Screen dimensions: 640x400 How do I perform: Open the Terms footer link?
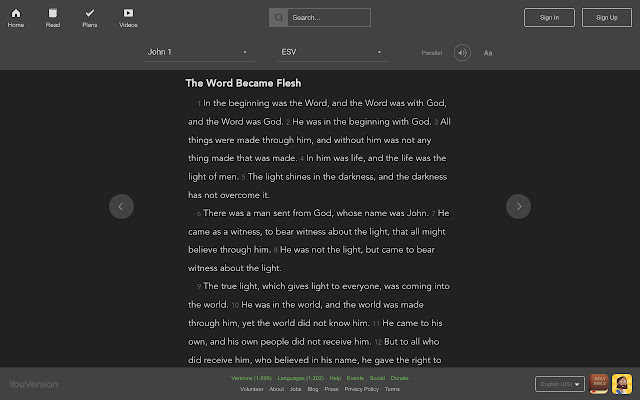[392, 389]
